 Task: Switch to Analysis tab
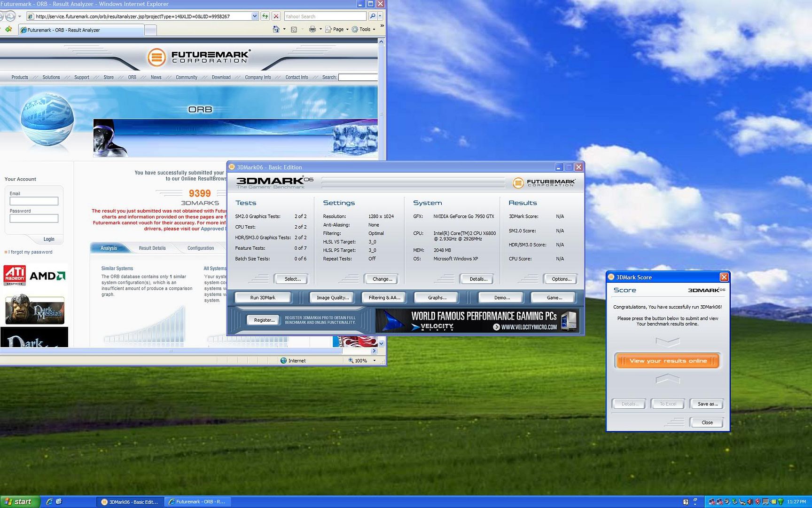(109, 248)
